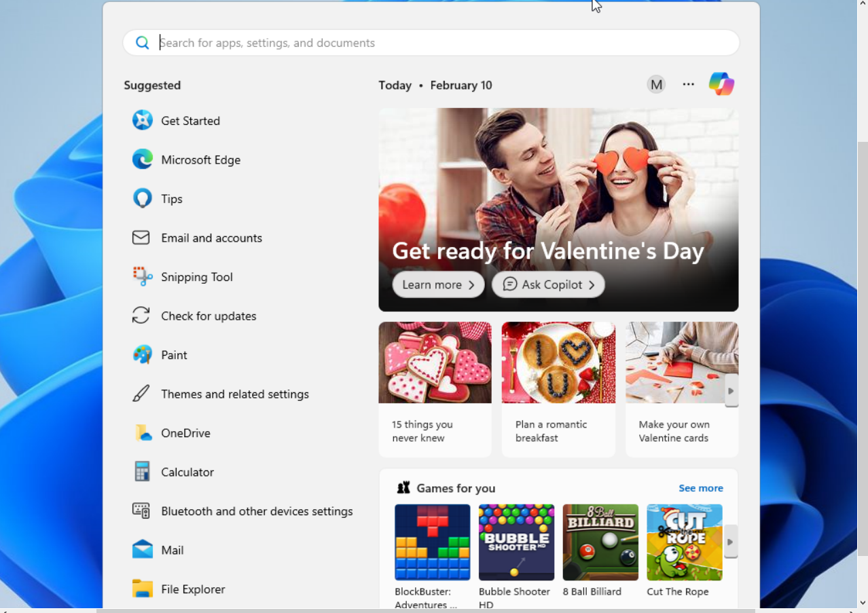The image size is (868, 613).
Task: Open the Themes brush icon
Action: (x=141, y=394)
